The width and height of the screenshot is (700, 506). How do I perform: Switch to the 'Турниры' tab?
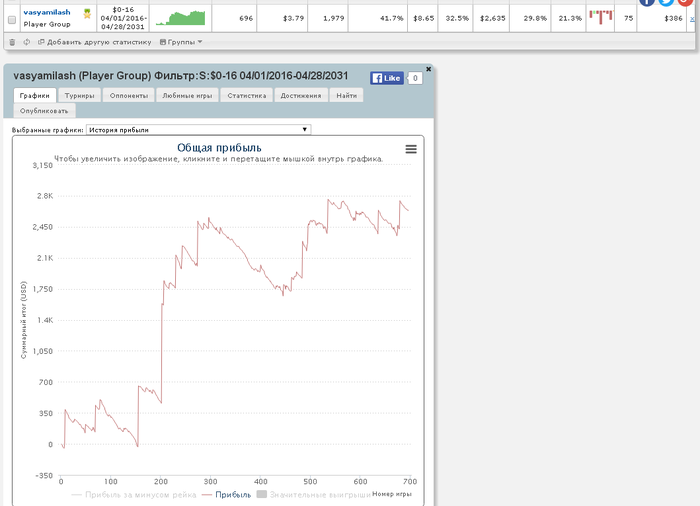point(79,95)
